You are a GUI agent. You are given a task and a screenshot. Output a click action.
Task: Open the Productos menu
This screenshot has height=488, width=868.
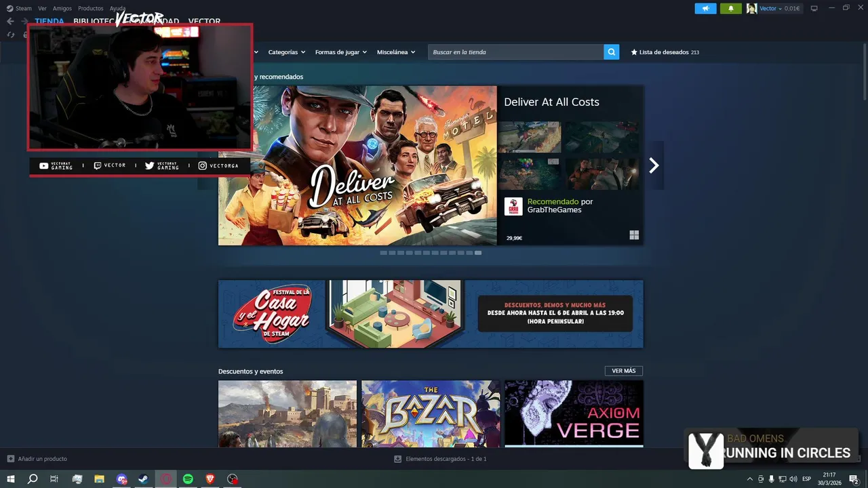tap(91, 9)
